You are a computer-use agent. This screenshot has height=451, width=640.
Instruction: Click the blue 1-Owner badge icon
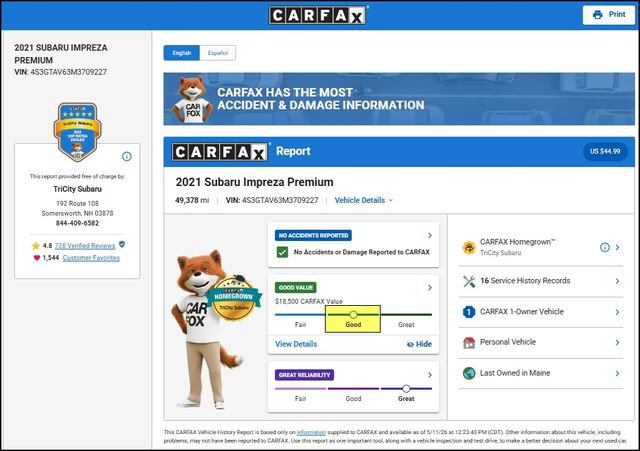469,312
